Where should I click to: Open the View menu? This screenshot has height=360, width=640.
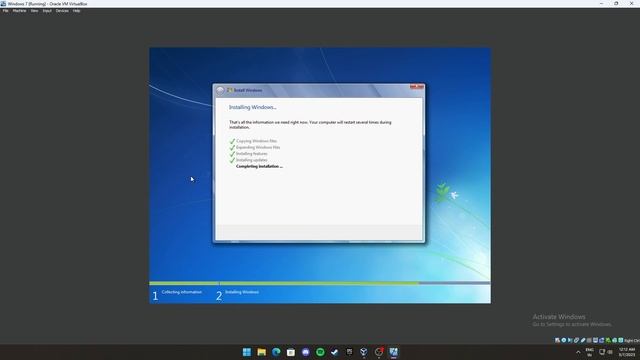[x=34, y=11]
